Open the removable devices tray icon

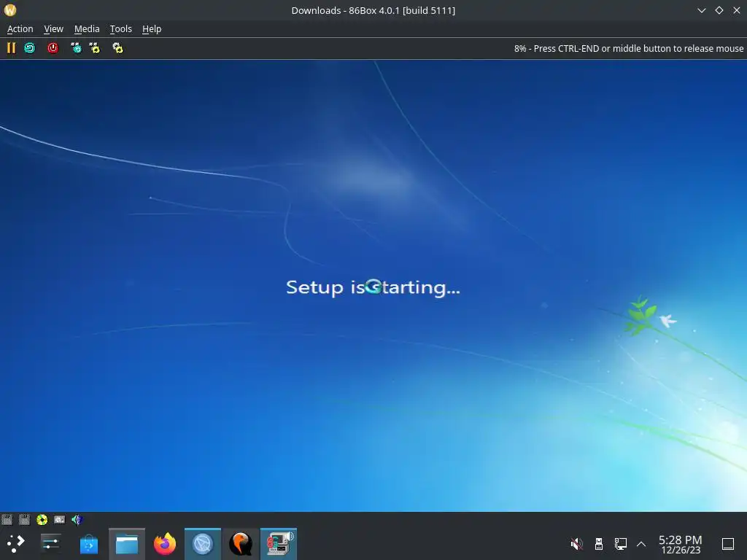599,543
